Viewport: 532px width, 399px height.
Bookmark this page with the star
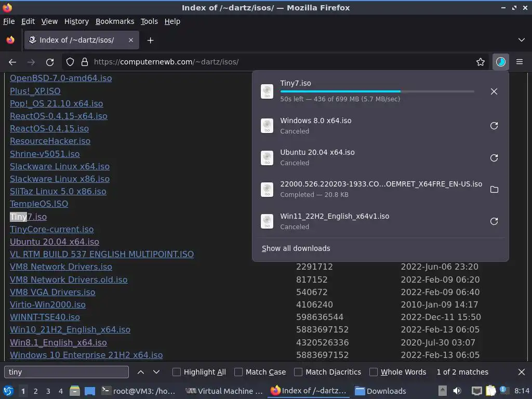pos(480,62)
